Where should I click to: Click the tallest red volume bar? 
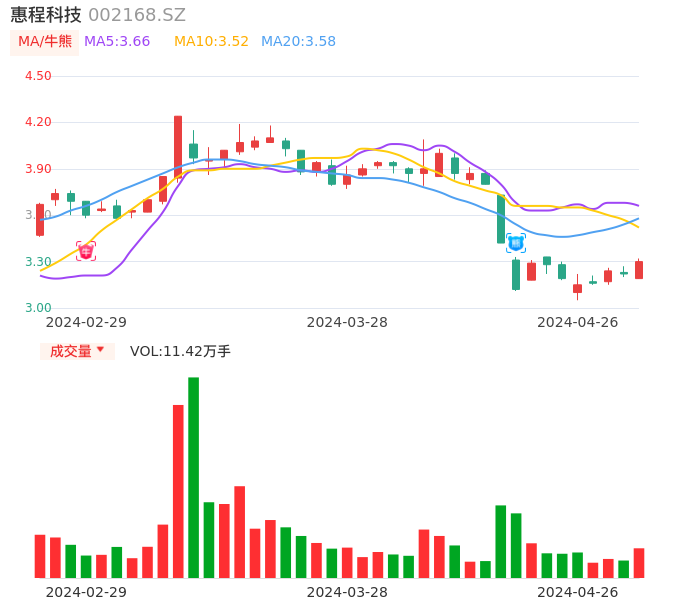[178, 490]
